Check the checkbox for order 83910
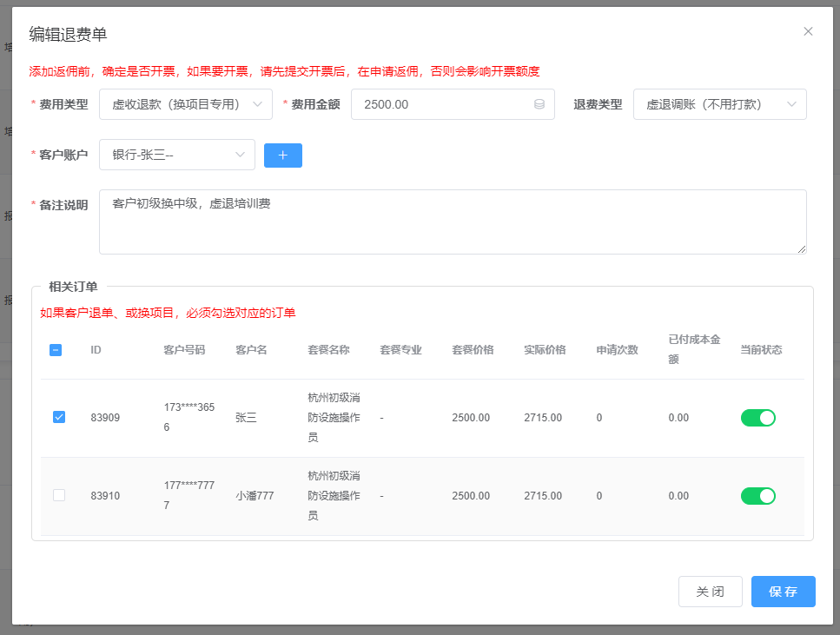Screen dimensions: 840x635 point(59,495)
